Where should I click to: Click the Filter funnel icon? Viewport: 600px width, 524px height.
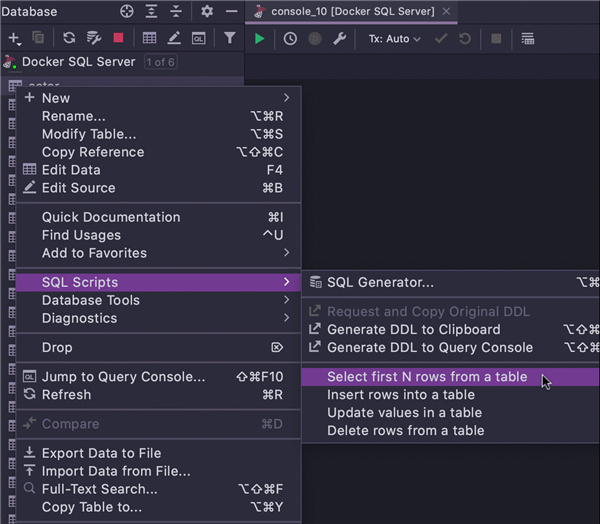pyautogui.click(x=230, y=38)
